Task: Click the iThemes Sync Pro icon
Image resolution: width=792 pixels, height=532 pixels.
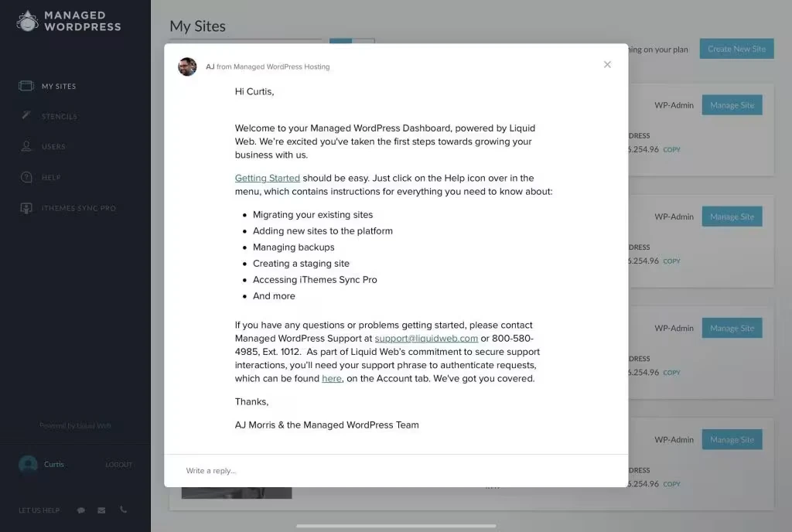Action: pyautogui.click(x=26, y=208)
